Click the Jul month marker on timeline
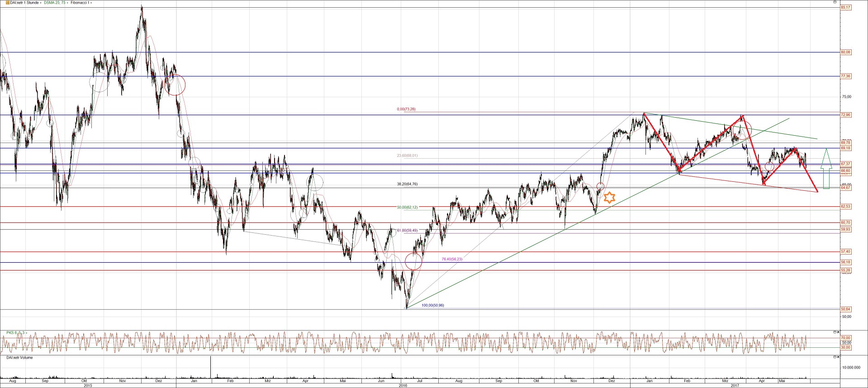The image size is (868, 388). [x=420, y=381]
